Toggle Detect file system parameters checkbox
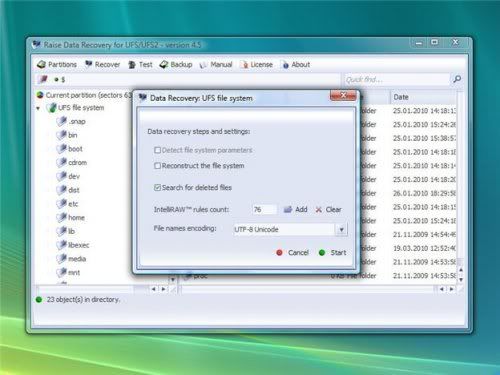The image size is (500, 375). [157, 150]
